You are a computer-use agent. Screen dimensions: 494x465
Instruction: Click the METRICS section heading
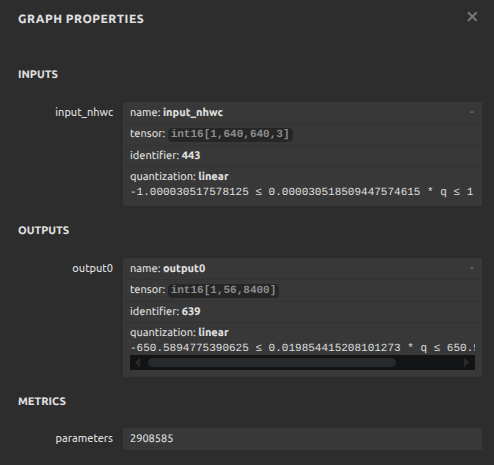point(42,401)
